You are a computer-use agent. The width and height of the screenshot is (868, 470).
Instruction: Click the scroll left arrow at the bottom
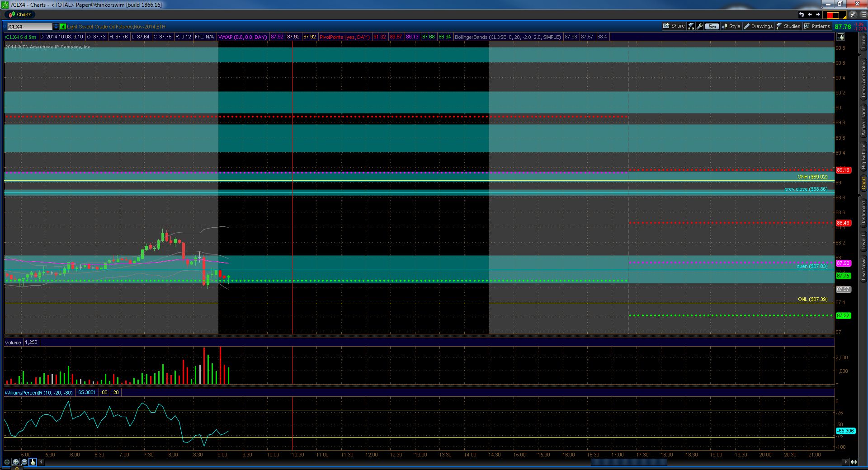pos(42,462)
